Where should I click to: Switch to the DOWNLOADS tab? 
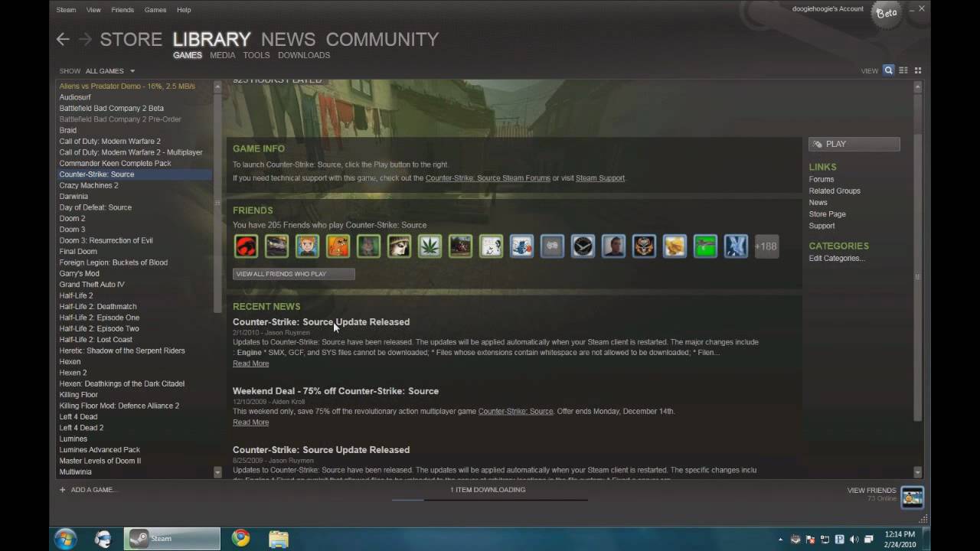tap(304, 55)
